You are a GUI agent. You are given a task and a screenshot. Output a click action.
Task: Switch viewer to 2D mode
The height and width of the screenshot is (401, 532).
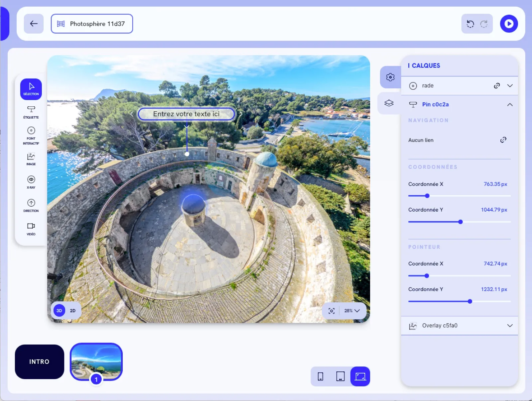pyautogui.click(x=72, y=311)
